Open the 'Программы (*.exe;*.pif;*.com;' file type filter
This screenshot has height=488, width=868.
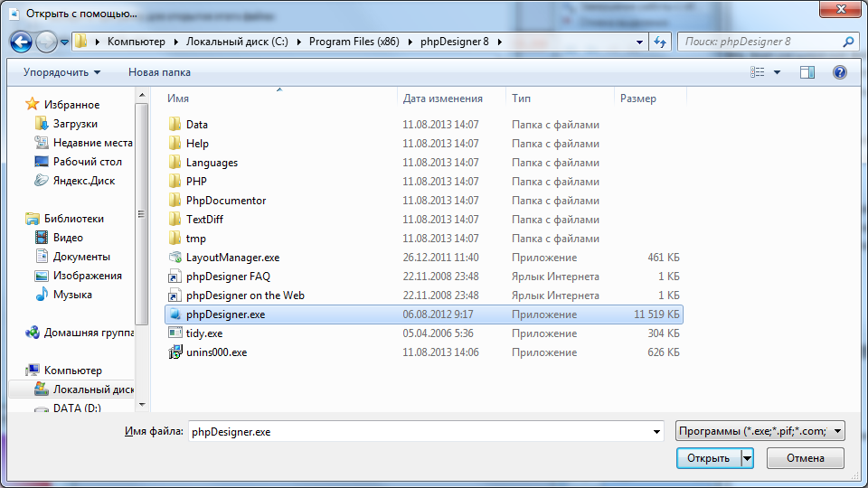[x=760, y=431]
